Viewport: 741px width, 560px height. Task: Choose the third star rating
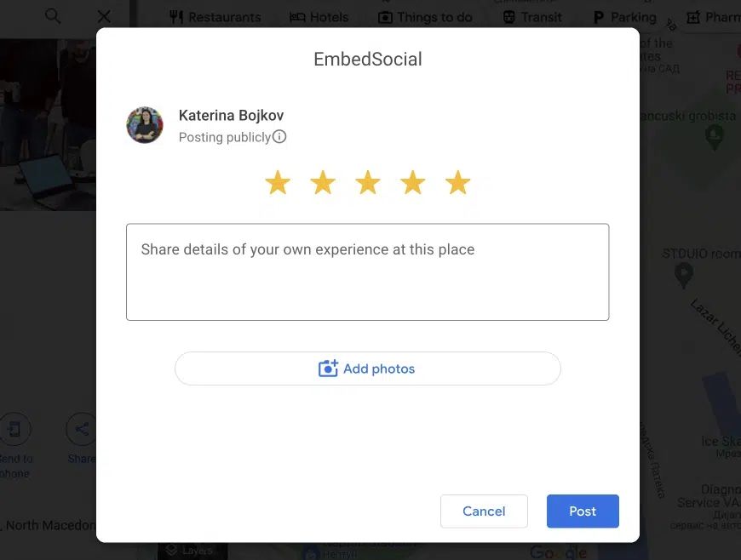pyautogui.click(x=368, y=182)
